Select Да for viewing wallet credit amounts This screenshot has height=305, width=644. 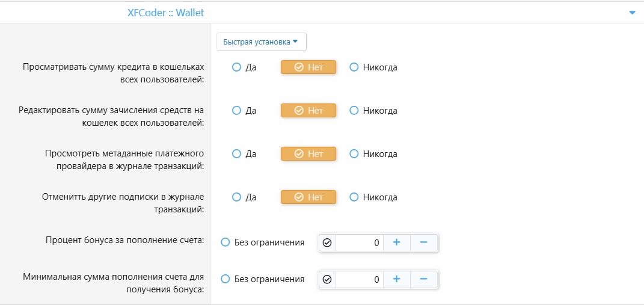pyautogui.click(x=237, y=67)
